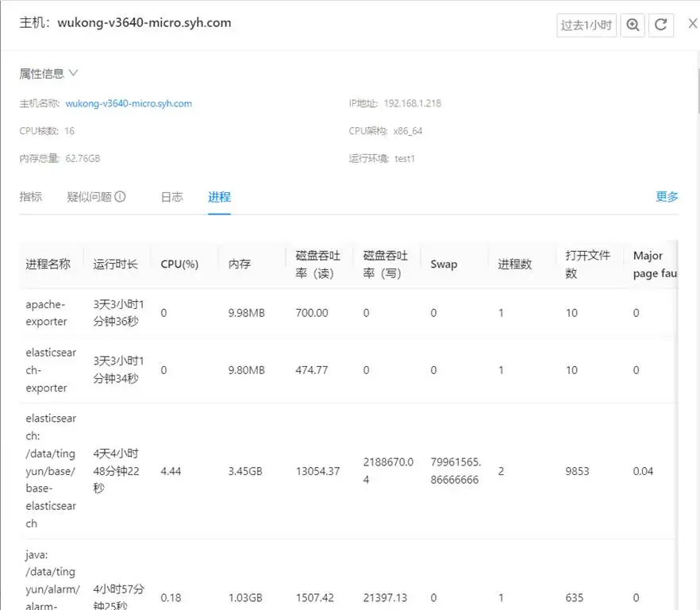This screenshot has width=700, height=610.
Task: Open the 日志 tab
Action: pos(171,197)
